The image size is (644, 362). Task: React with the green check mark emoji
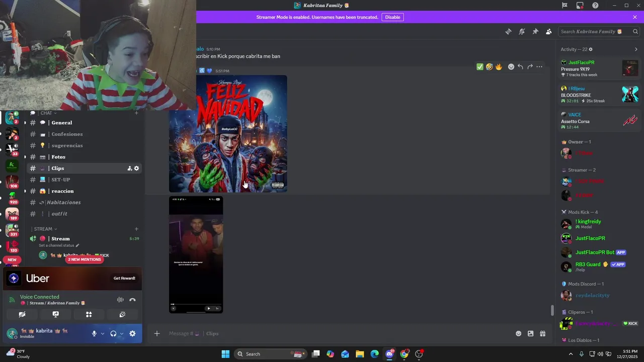click(x=480, y=67)
